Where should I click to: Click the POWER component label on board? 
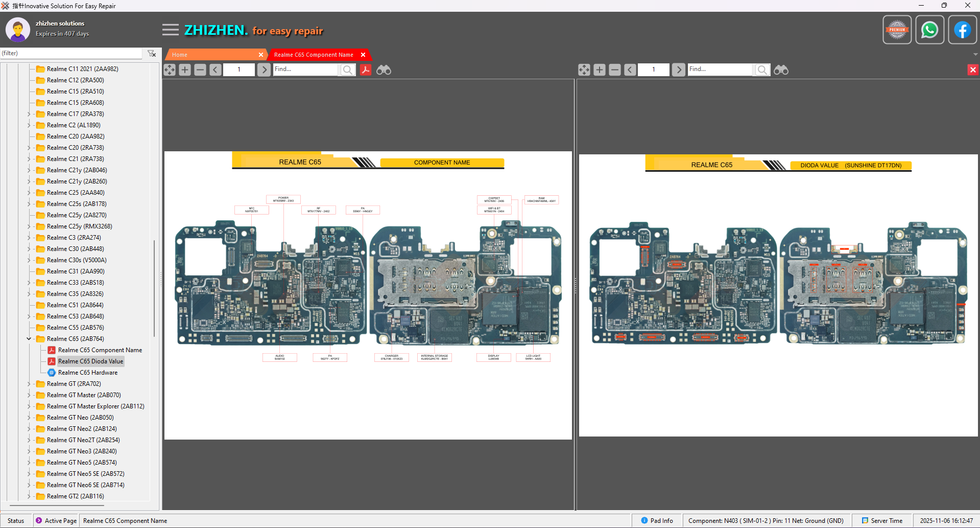[x=283, y=199]
